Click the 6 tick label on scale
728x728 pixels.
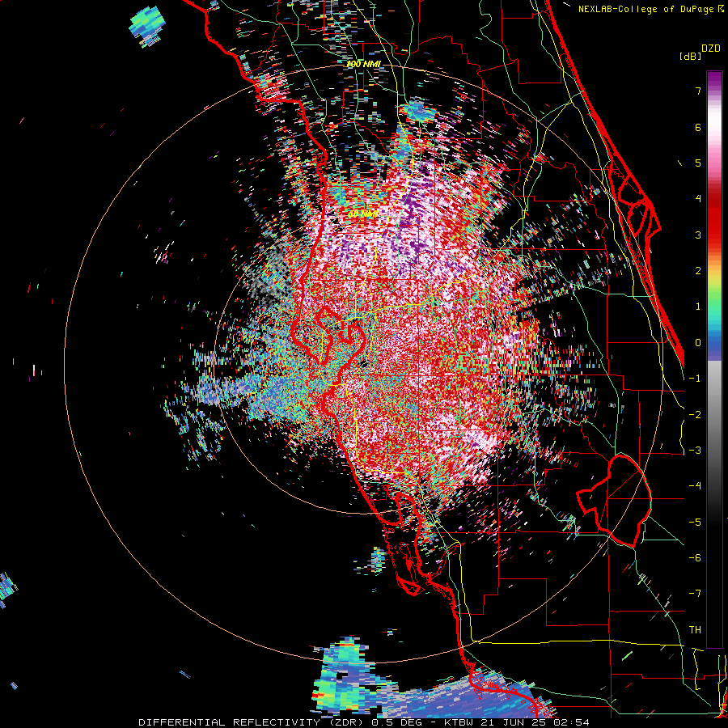698,127
